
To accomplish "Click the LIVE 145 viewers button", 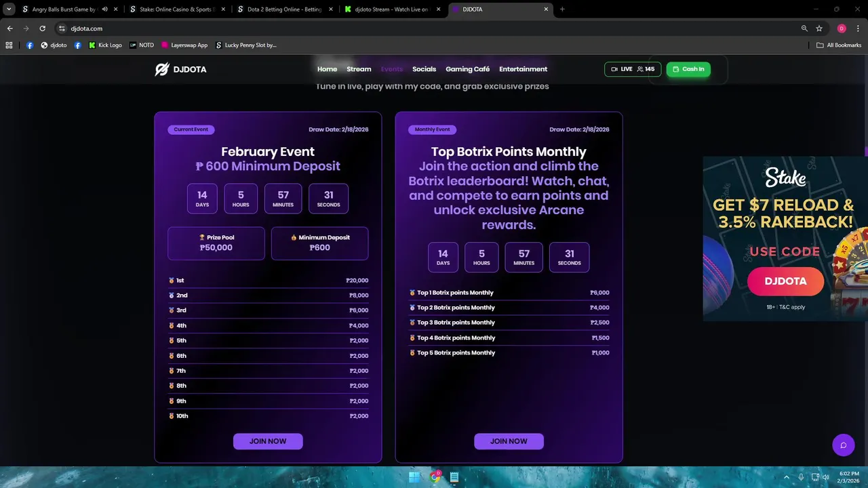I will click(x=633, y=69).
